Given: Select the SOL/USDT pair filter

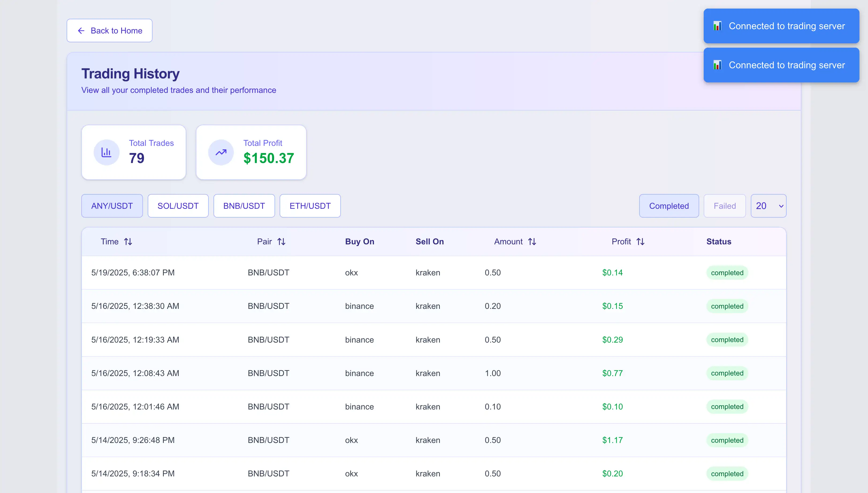Looking at the screenshot, I should pos(178,206).
